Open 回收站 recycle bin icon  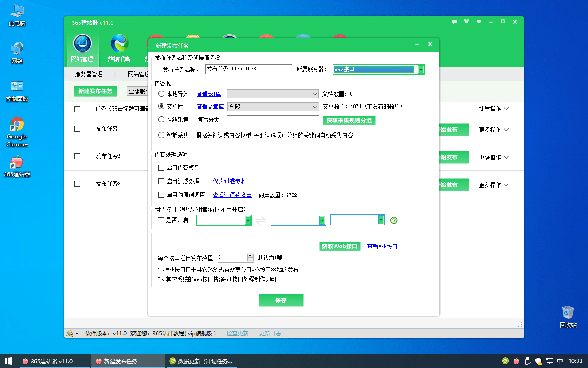(x=568, y=316)
